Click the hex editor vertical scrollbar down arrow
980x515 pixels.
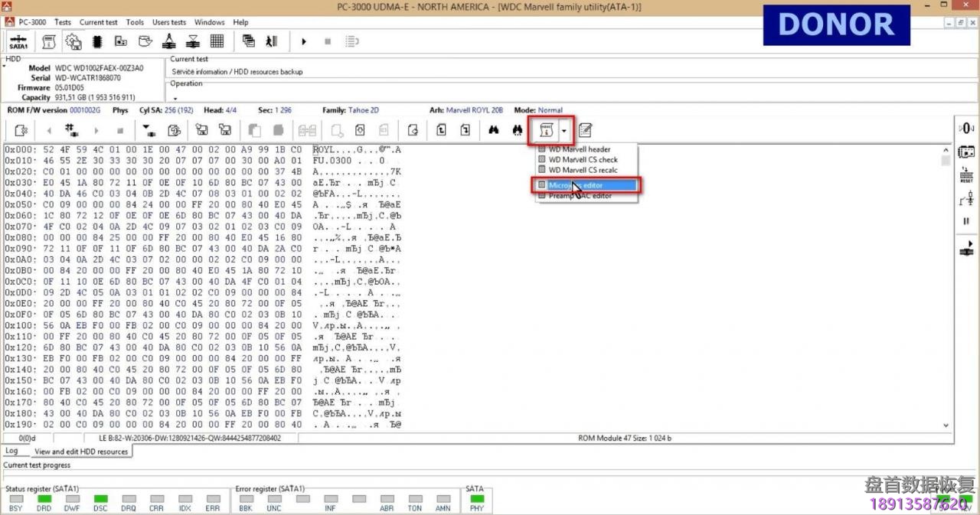pos(946,425)
